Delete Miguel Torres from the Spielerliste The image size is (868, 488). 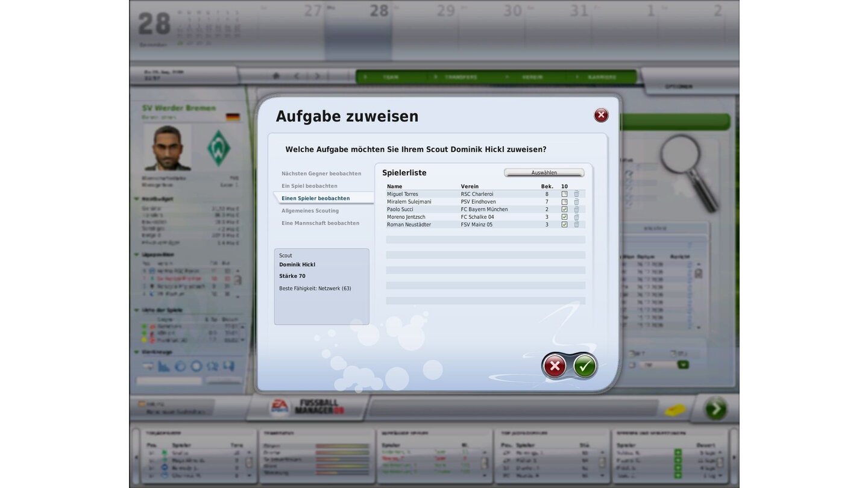pos(576,194)
